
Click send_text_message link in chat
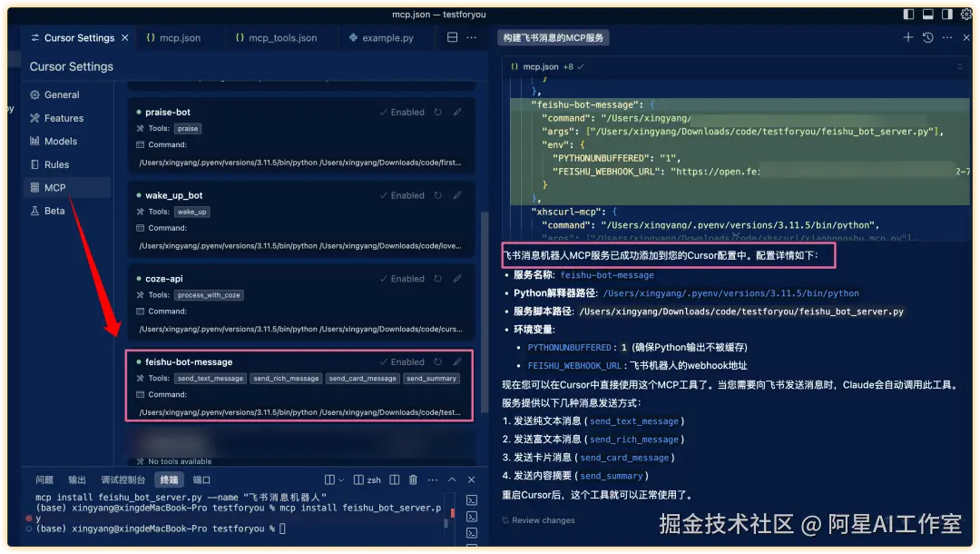point(633,420)
